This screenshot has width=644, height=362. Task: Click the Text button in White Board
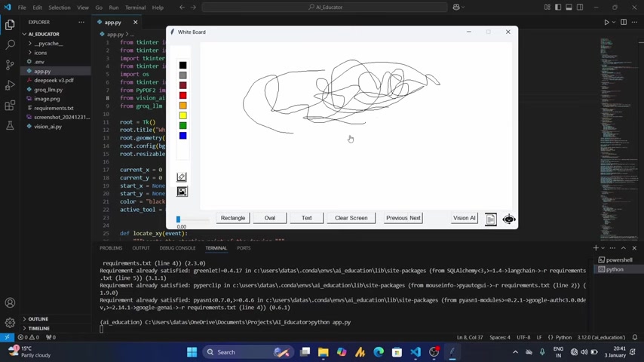point(307,218)
